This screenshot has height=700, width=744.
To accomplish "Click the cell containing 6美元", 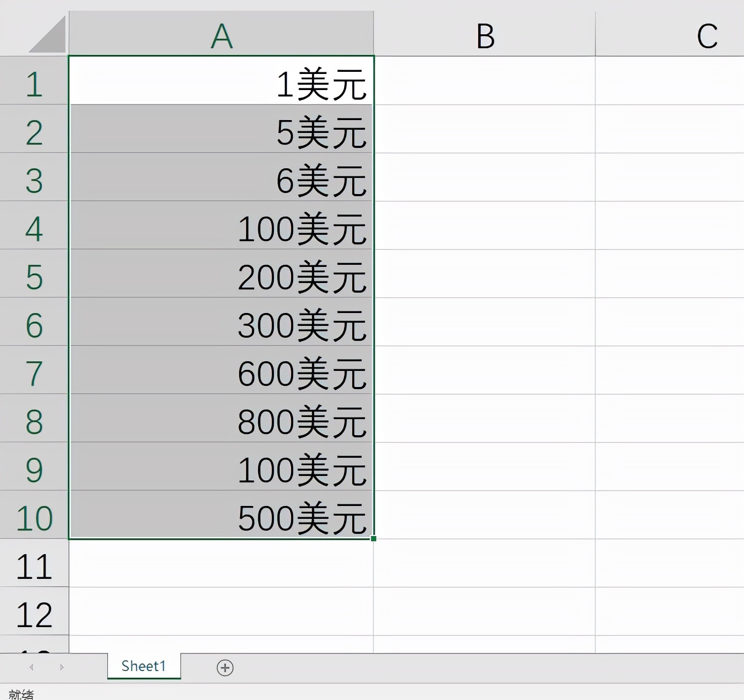I will click(x=221, y=177).
